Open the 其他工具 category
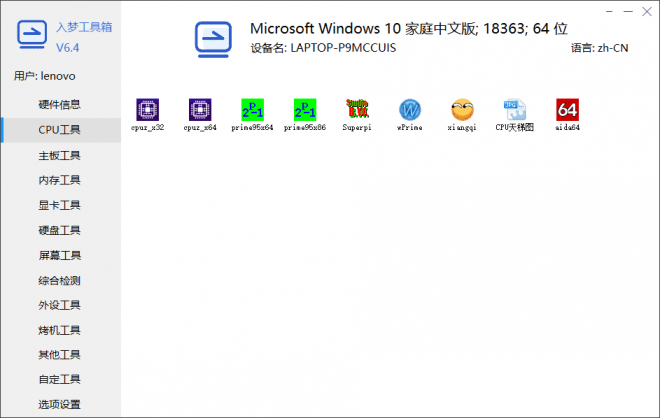 [61, 354]
